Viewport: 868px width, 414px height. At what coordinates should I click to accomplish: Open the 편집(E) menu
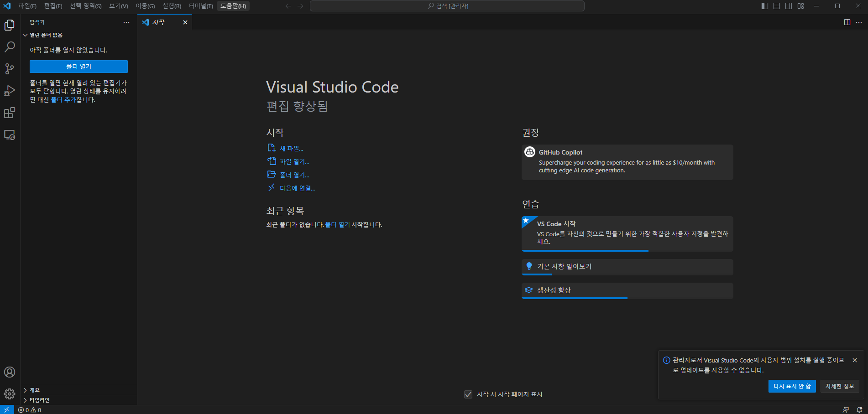53,6
